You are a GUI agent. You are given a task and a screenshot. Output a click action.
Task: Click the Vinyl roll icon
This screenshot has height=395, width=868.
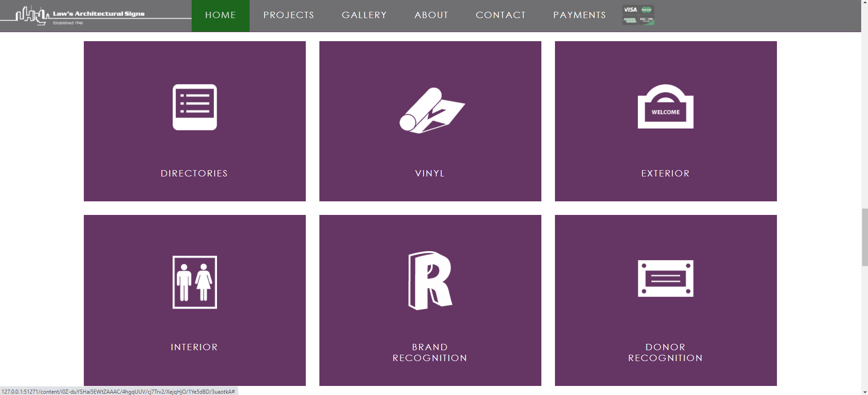click(432, 110)
